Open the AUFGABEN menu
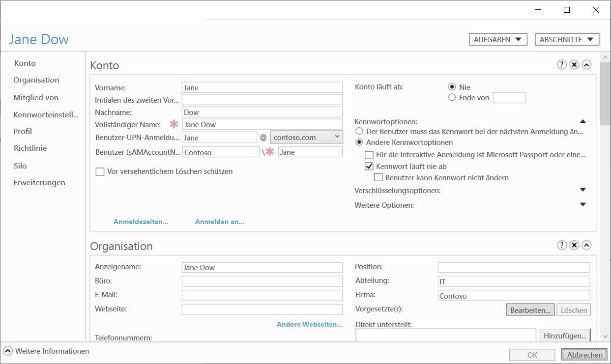The image size is (611, 364). tap(498, 39)
